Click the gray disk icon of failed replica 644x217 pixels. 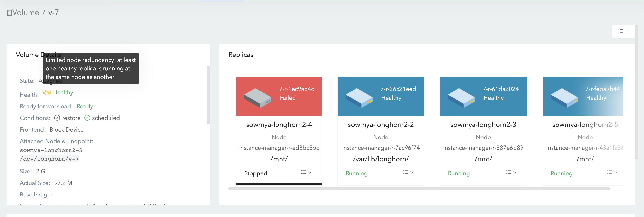tap(258, 98)
